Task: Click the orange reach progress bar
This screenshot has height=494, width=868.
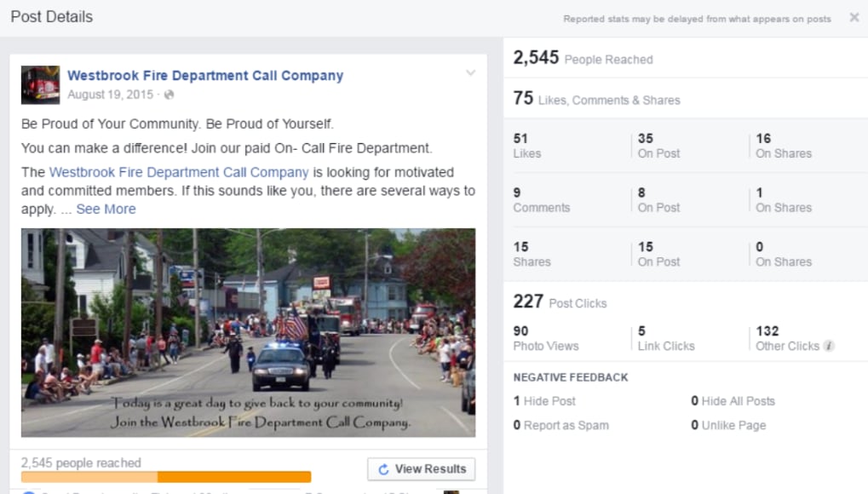Action: (166, 477)
